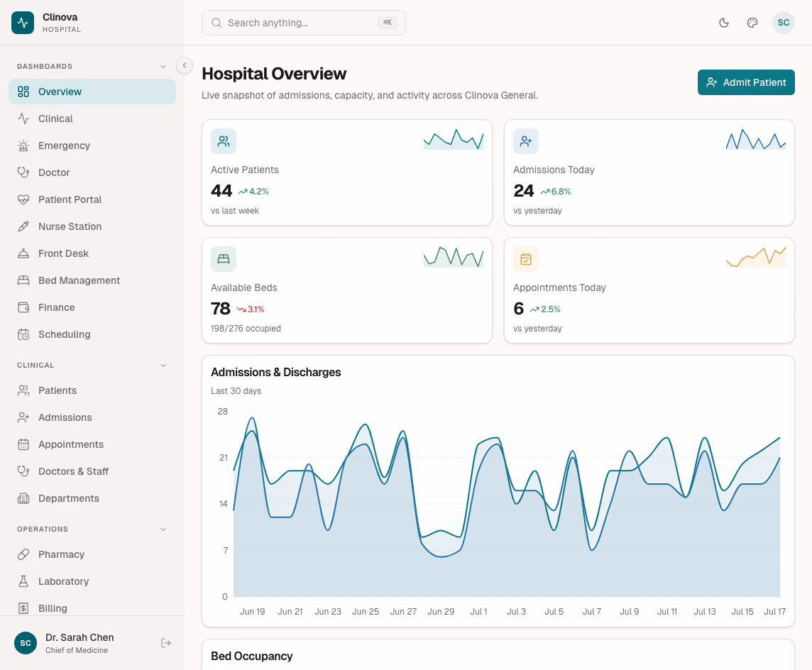Collapse the sidebar with the arrow button
Image resolution: width=812 pixels, height=670 pixels.
pyautogui.click(x=185, y=65)
